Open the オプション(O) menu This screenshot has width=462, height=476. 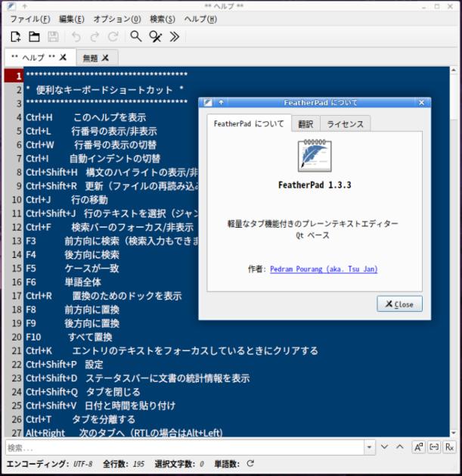117,19
